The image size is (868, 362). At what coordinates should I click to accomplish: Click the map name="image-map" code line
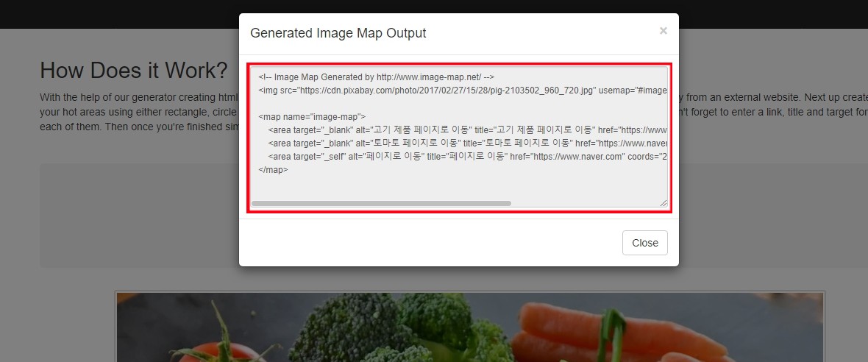click(x=312, y=117)
